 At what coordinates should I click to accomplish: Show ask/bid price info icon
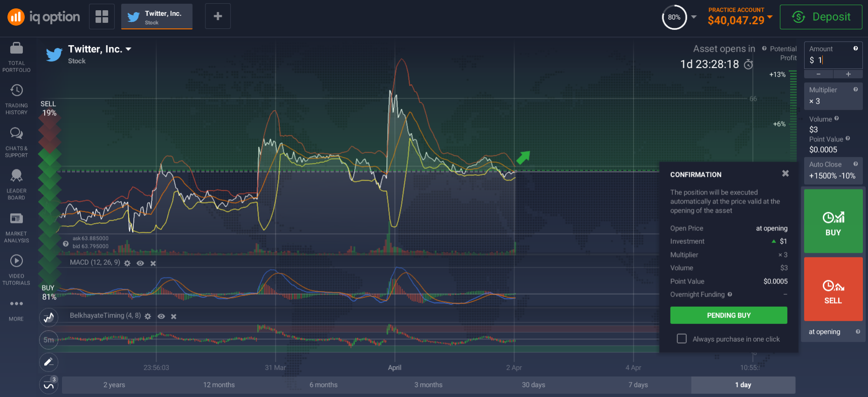pos(66,243)
